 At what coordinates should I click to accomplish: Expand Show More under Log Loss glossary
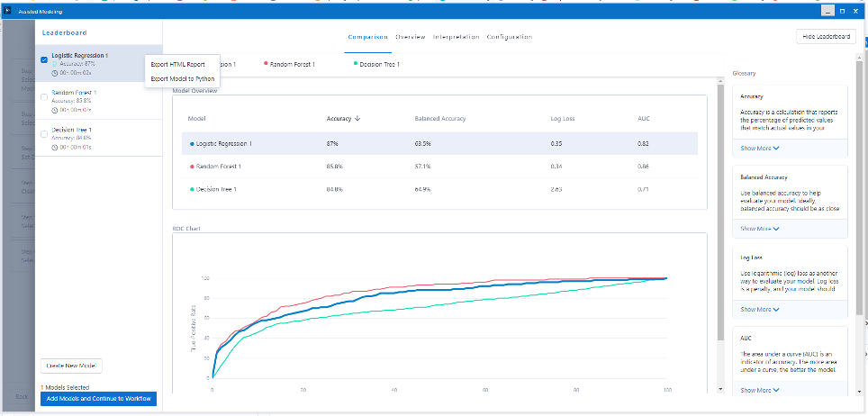(759, 309)
